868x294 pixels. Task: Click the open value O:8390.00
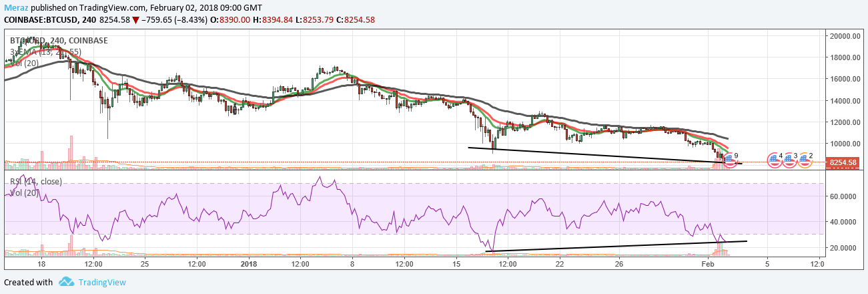230,20
